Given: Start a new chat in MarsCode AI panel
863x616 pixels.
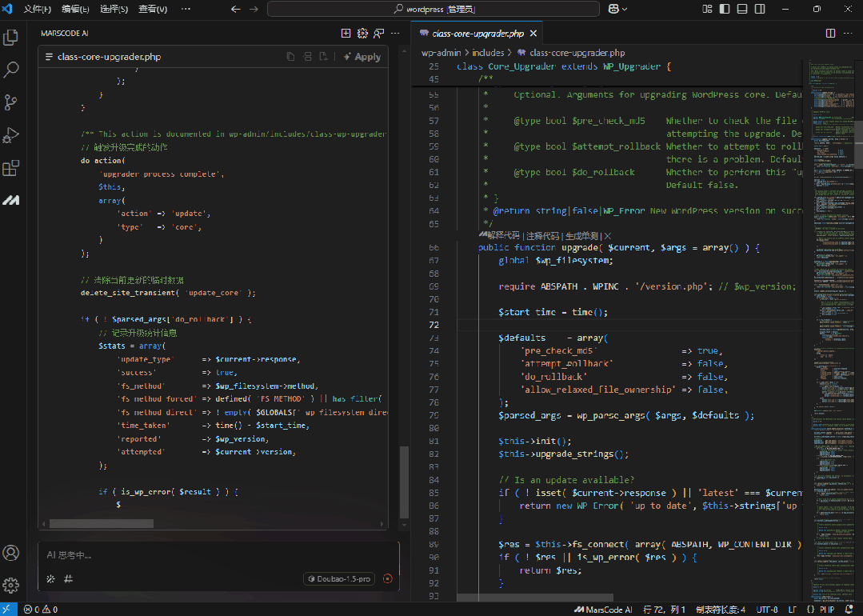Looking at the screenshot, I should tap(346, 34).
